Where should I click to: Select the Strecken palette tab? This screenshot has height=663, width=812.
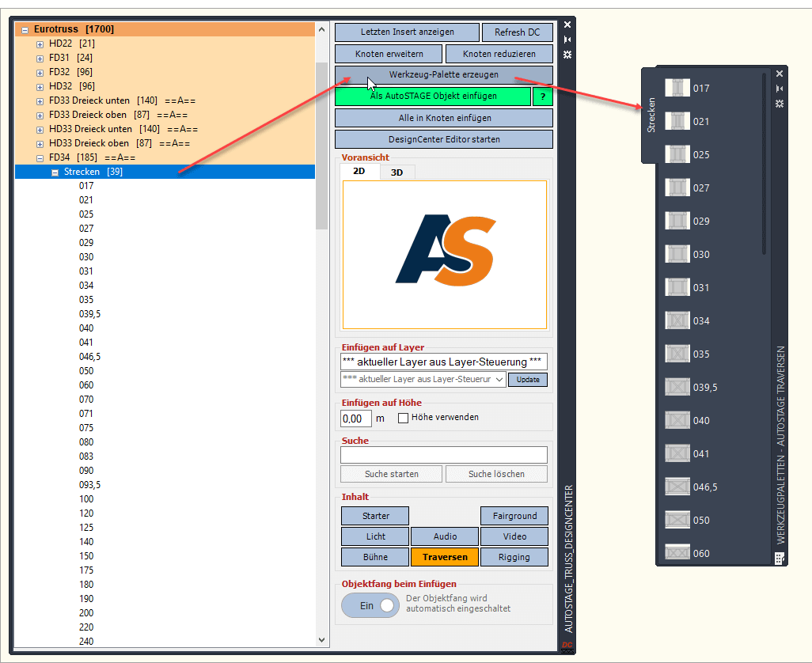[651, 115]
